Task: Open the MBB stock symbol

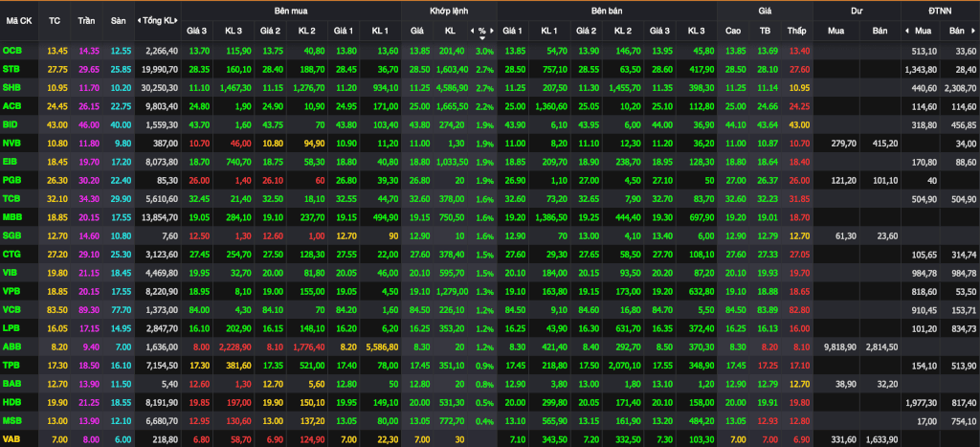Action: pos(11,217)
